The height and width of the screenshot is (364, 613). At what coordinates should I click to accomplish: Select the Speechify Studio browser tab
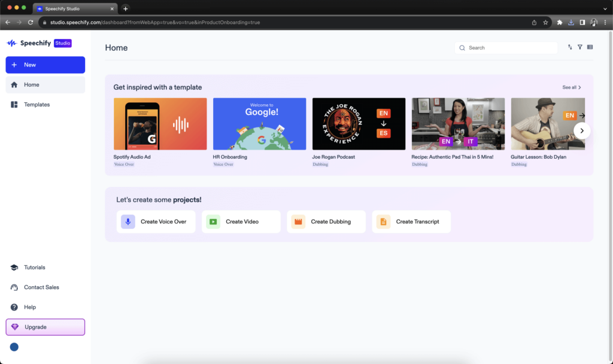[75, 8]
